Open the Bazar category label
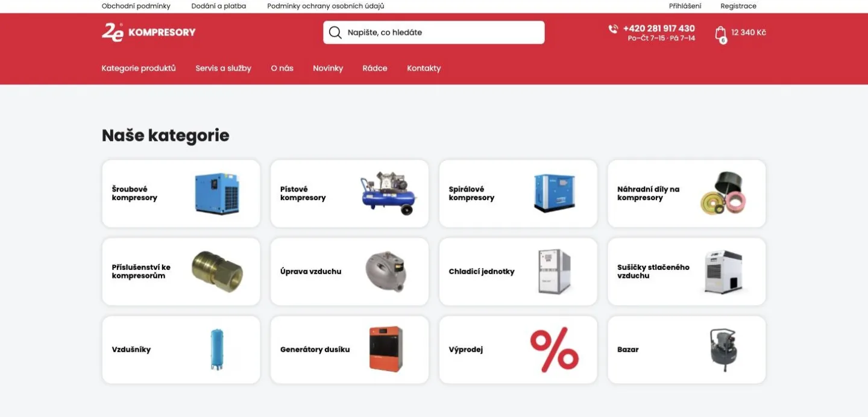The width and height of the screenshot is (868, 417). click(x=628, y=350)
